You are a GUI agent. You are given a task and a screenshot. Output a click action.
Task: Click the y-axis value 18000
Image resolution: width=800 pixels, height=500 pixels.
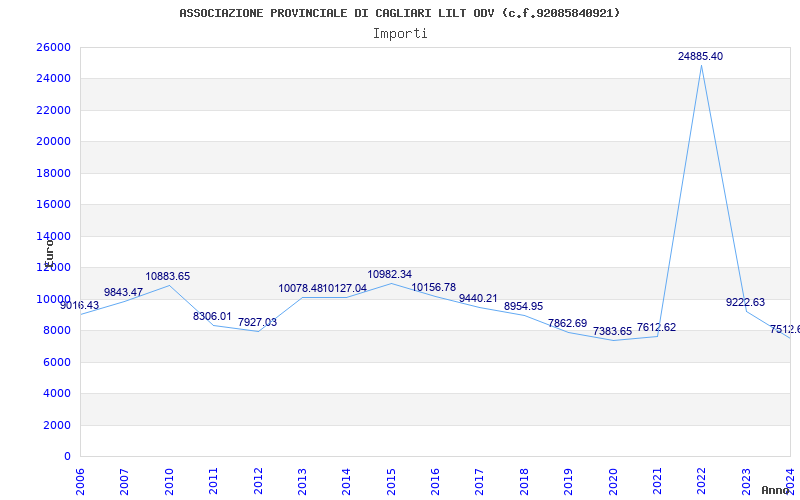(53, 173)
